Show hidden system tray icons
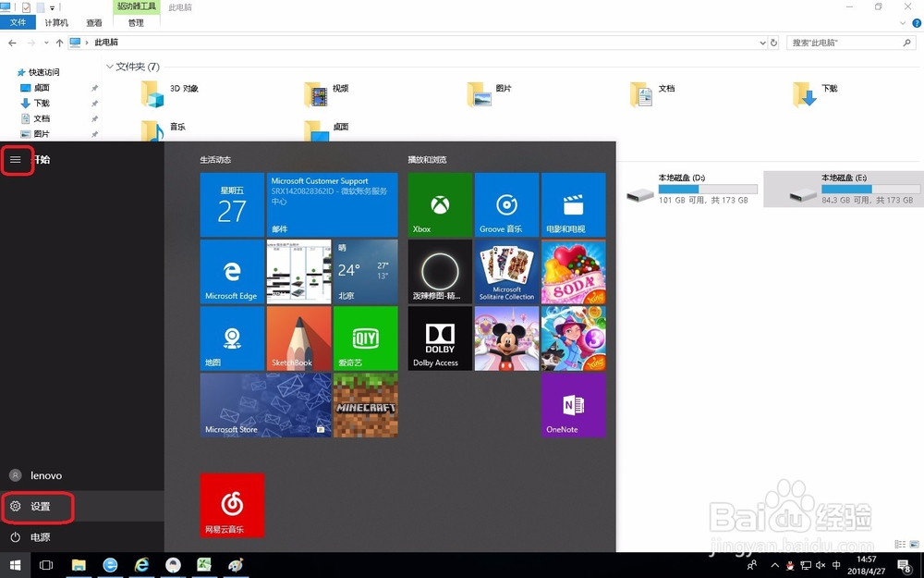The width and height of the screenshot is (924, 578). click(x=775, y=566)
